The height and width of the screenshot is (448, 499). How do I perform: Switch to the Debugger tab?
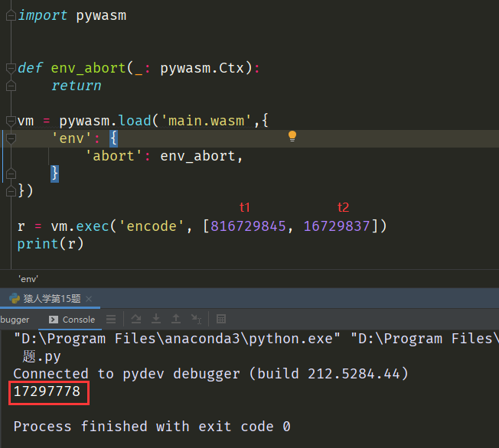tap(15, 320)
